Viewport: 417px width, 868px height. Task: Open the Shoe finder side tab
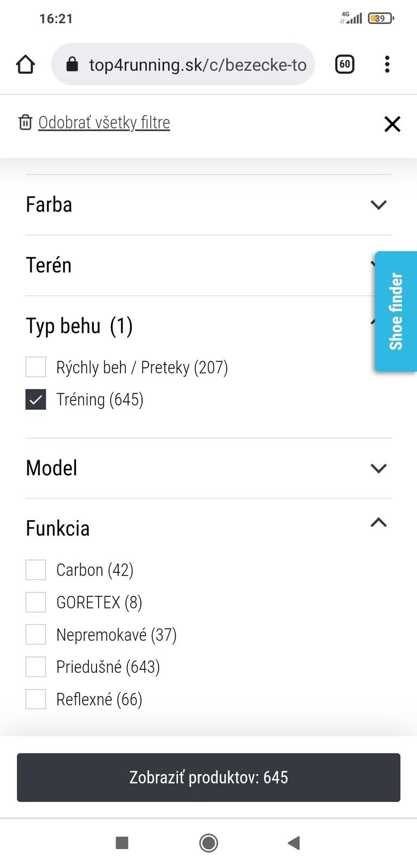click(396, 311)
